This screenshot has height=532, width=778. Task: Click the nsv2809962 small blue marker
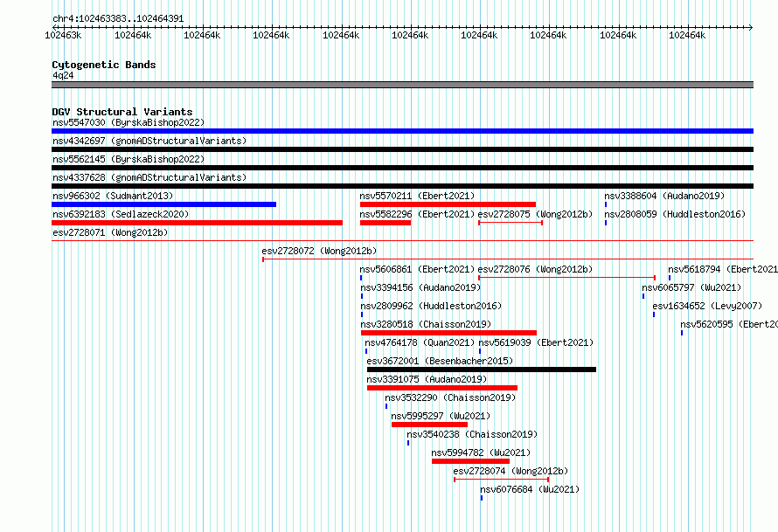coord(362,314)
